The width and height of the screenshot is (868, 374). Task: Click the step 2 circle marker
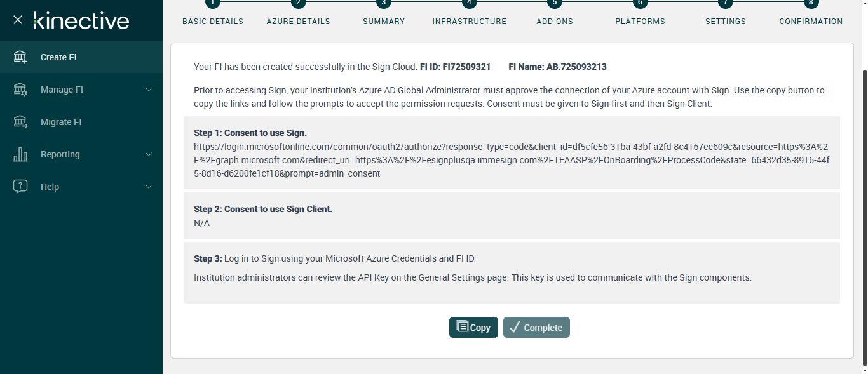[298, 3]
